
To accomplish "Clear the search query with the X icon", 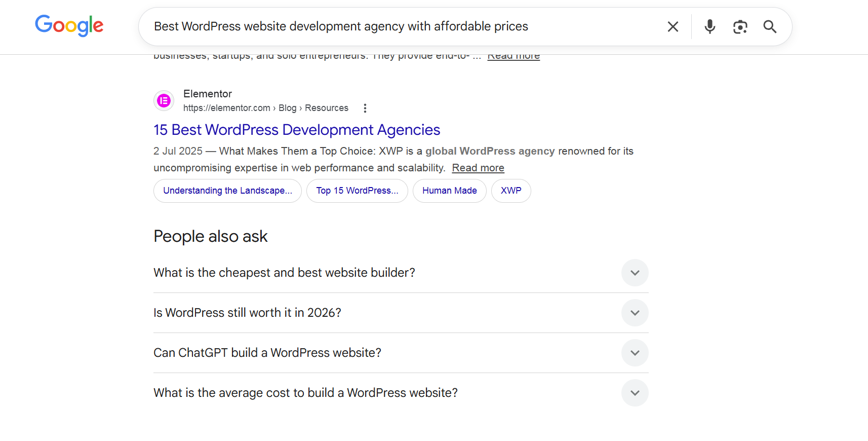I will [673, 27].
